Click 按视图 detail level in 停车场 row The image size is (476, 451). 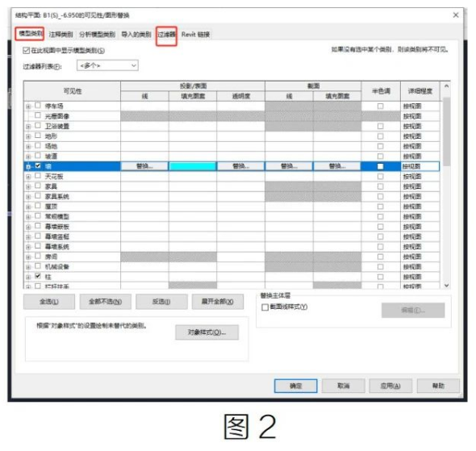point(420,106)
